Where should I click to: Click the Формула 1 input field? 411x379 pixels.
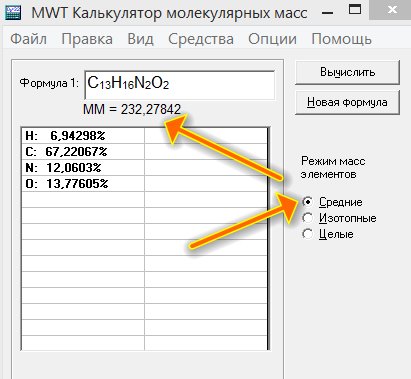[180, 85]
